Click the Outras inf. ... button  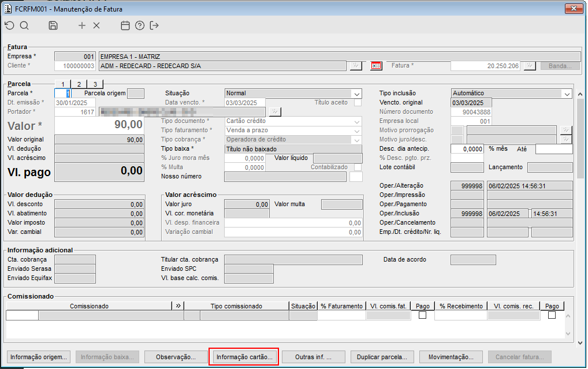tap(313, 357)
